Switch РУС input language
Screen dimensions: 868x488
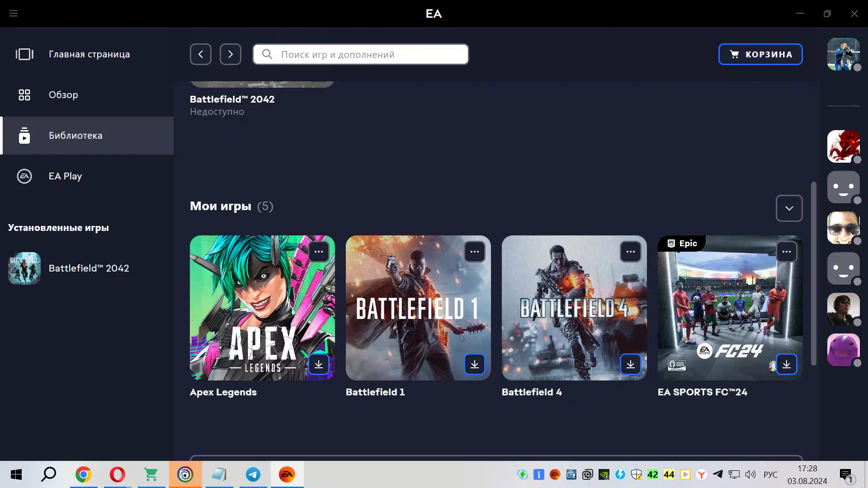pyautogui.click(x=770, y=474)
